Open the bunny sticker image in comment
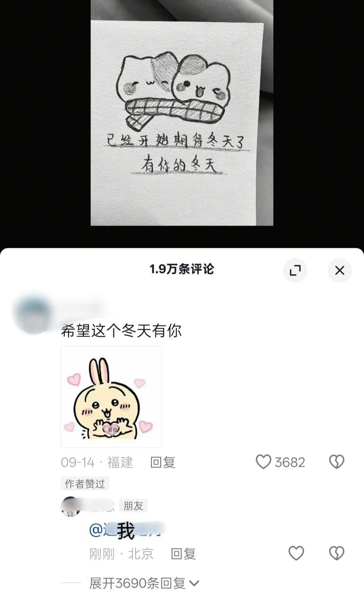This screenshot has width=364, height=603. [x=111, y=397]
